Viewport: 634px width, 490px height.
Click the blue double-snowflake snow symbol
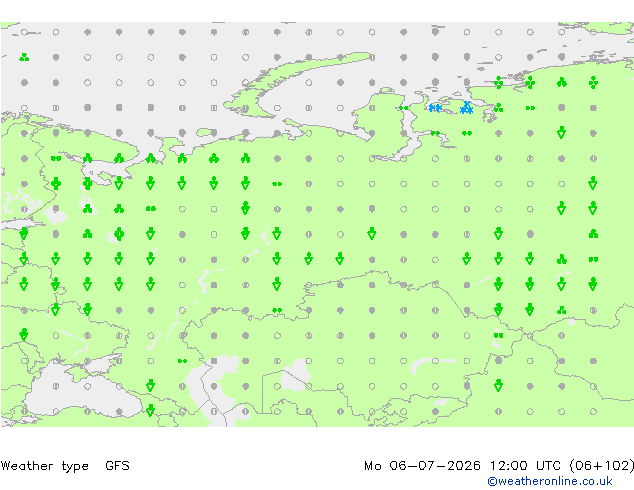[435, 108]
